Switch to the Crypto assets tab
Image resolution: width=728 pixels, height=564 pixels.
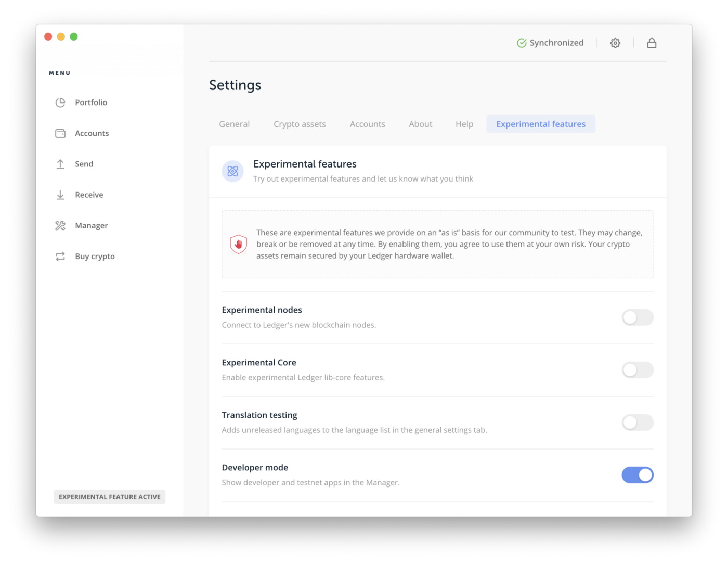click(300, 124)
